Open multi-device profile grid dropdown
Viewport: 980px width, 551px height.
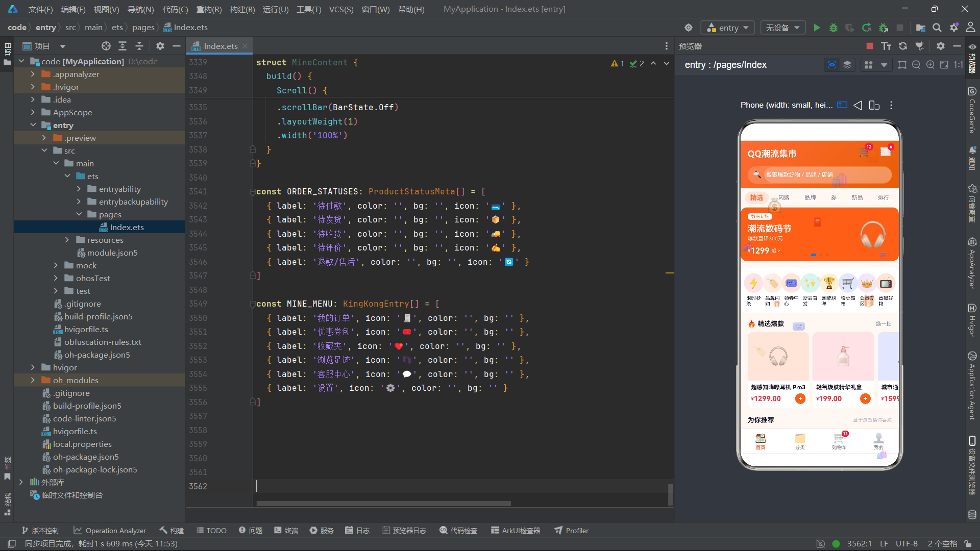click(x=876, y=65)
